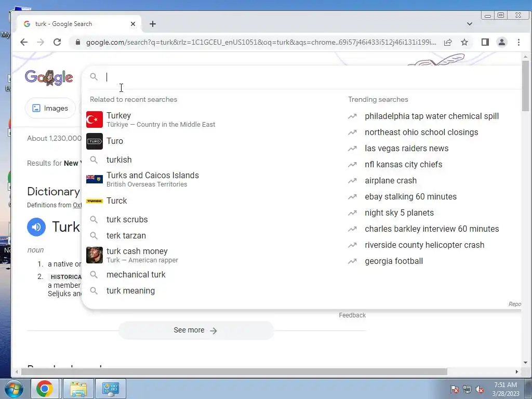Open the Chrome profile avatar

[502, 42]
